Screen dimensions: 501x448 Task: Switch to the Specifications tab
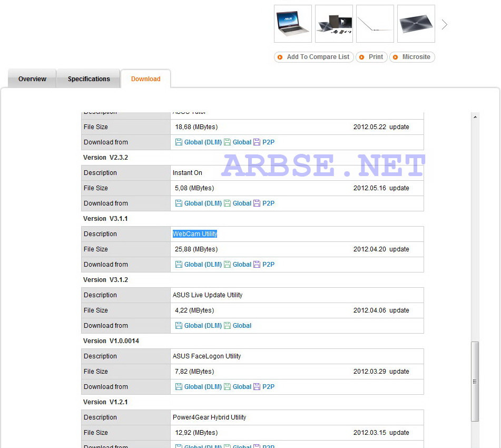point(89,79)
